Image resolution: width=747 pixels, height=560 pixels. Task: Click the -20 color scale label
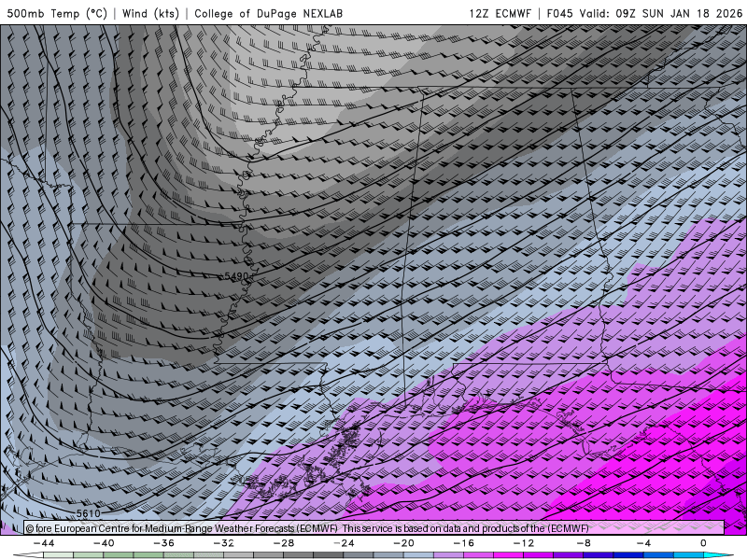coord(403,543)
